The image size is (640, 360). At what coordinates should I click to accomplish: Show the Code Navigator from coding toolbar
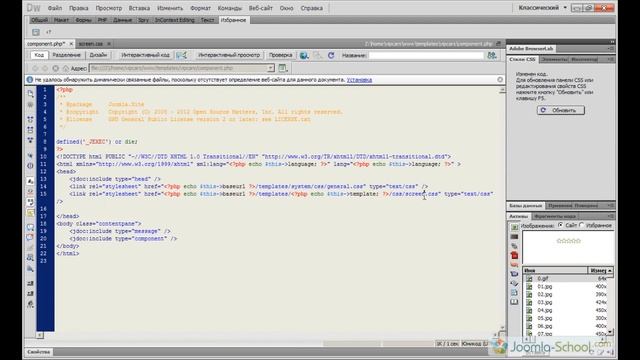pyautogui.click(x=31, y=104)
